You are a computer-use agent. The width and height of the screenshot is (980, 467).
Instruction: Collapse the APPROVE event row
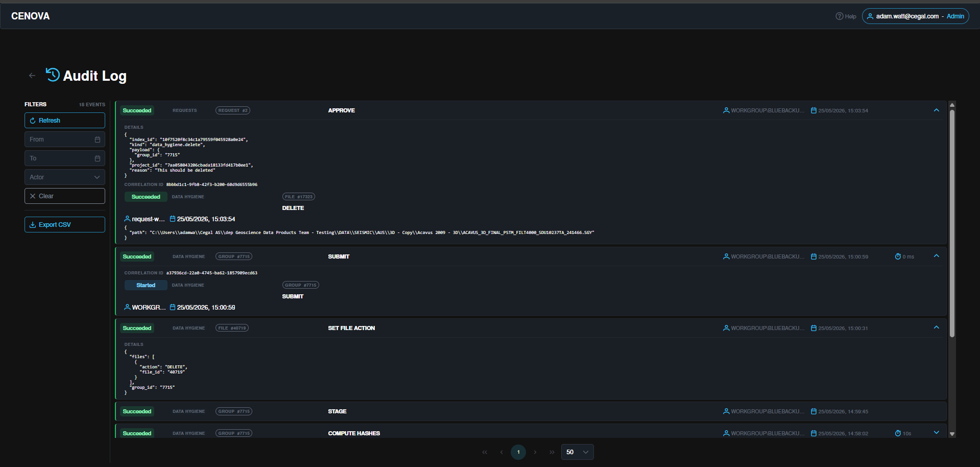(936, 110)
